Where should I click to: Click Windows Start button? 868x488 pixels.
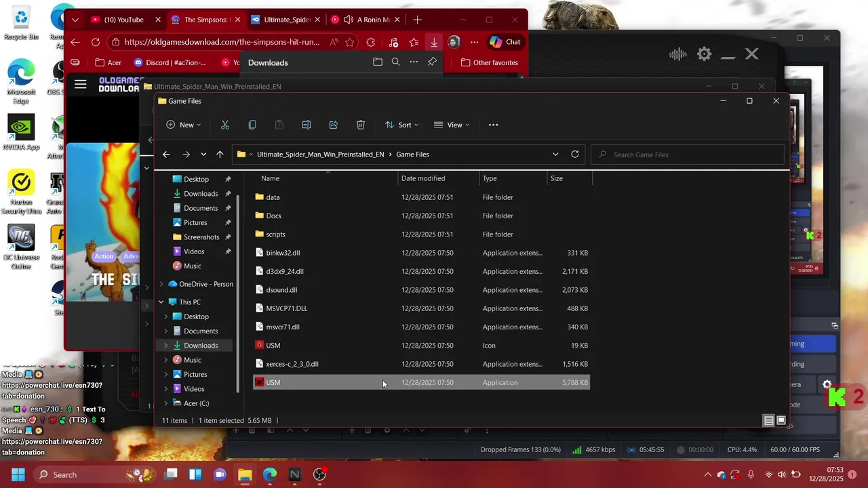click(x=18, y=474)
